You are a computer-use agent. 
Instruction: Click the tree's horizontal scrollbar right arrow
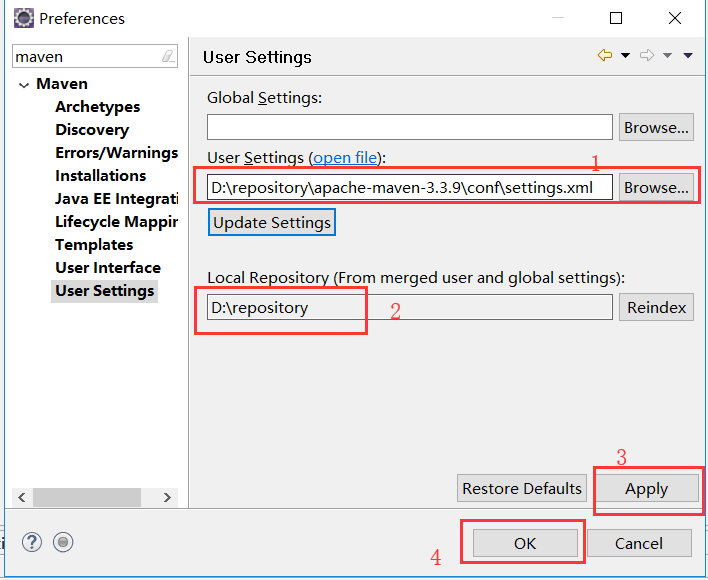168,497
